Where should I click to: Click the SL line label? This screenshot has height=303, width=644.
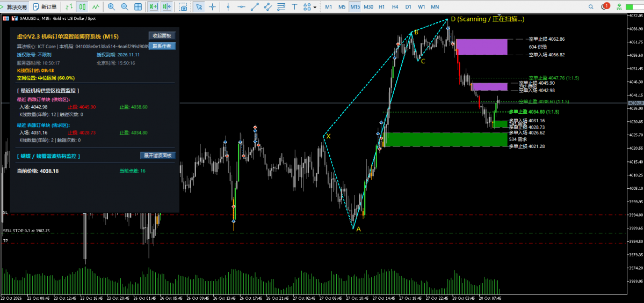[x=5, y=212]
